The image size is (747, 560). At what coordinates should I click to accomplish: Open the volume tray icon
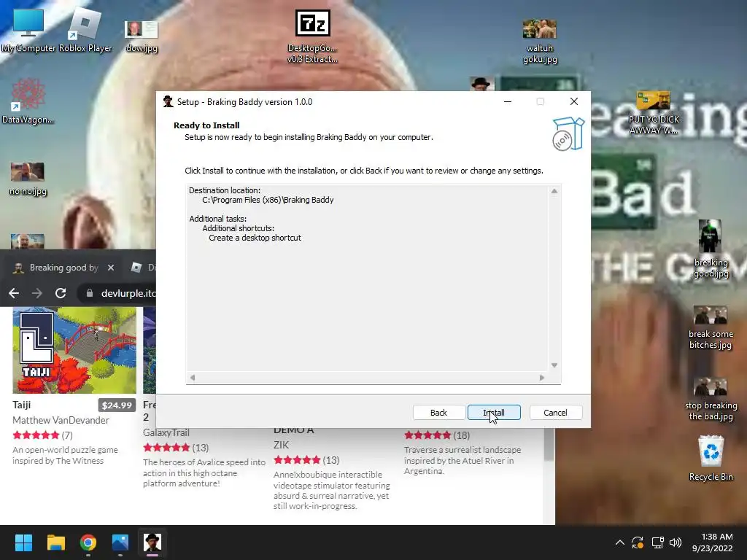tap(676, 542)
